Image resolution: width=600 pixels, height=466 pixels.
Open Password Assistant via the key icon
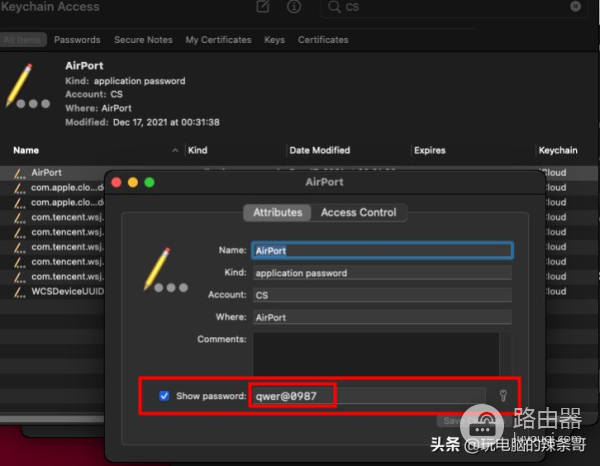tap(503, 395)
